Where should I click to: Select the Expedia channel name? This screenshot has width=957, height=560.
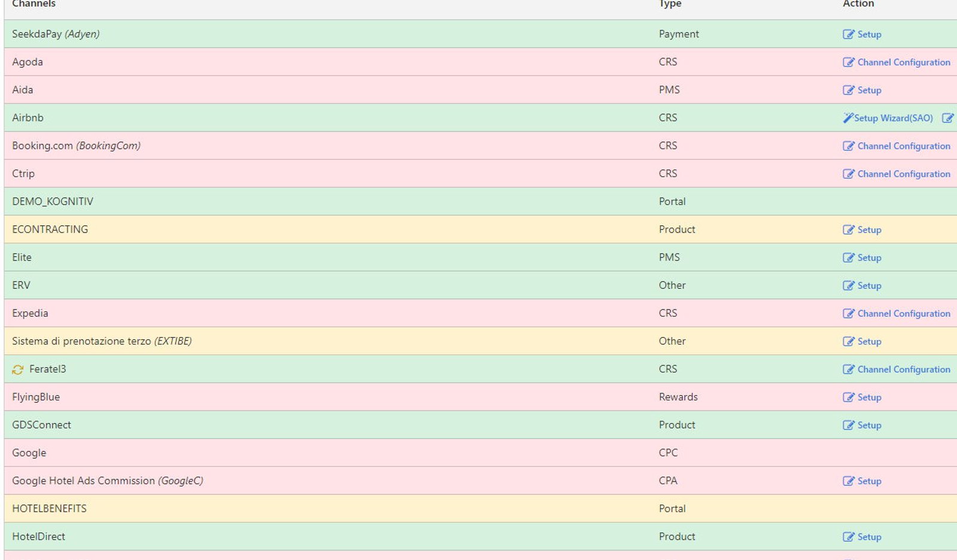[x=30, y=313]
